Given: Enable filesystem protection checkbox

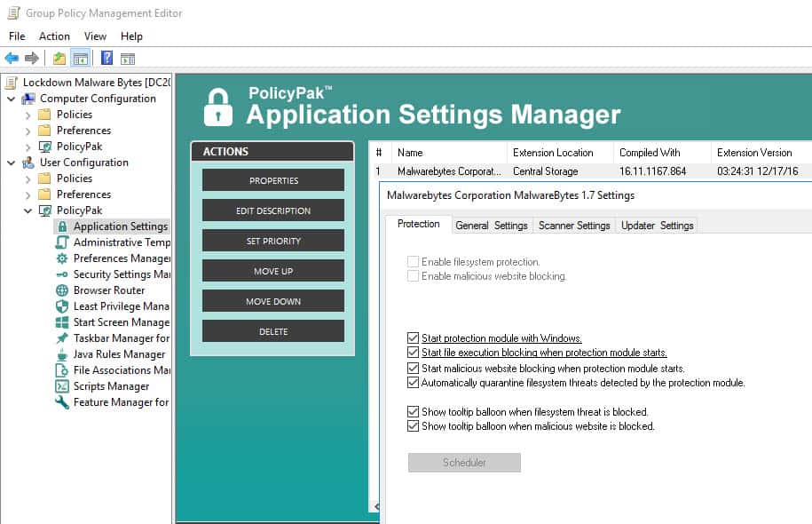Looking at the screenshot, I should 413,262.
